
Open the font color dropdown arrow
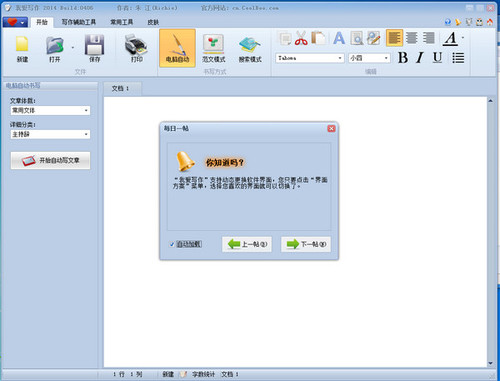coord(463,38)
